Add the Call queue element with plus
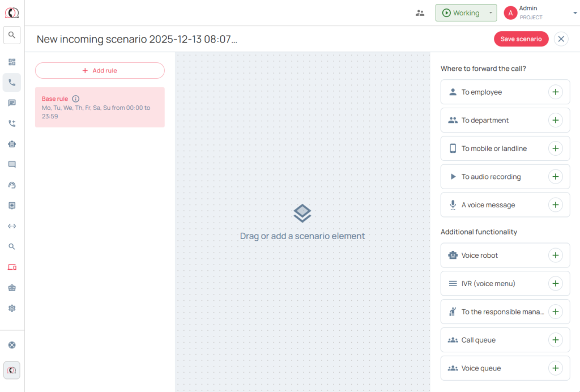This screenshot has height=392, width=580. coord(555,340)
